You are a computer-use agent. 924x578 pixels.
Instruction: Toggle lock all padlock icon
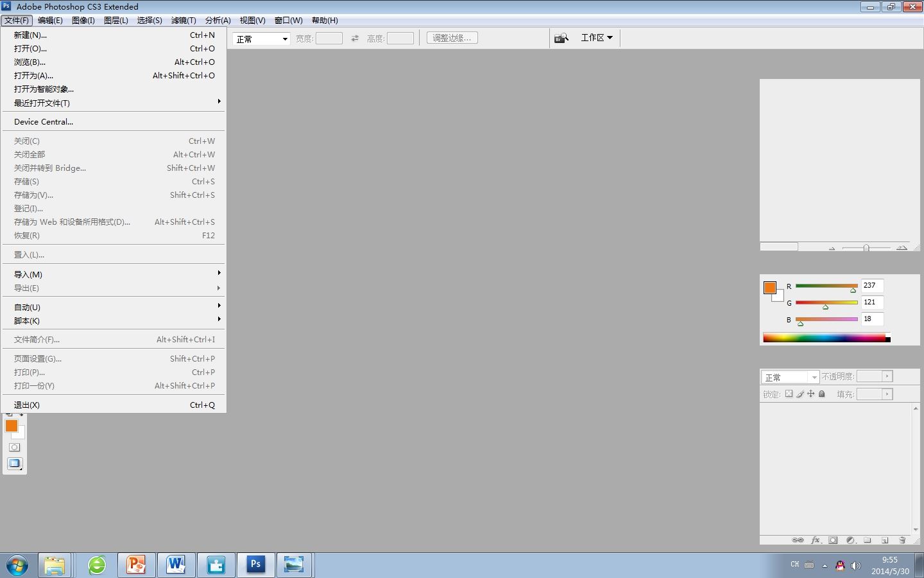coord(822,394)
